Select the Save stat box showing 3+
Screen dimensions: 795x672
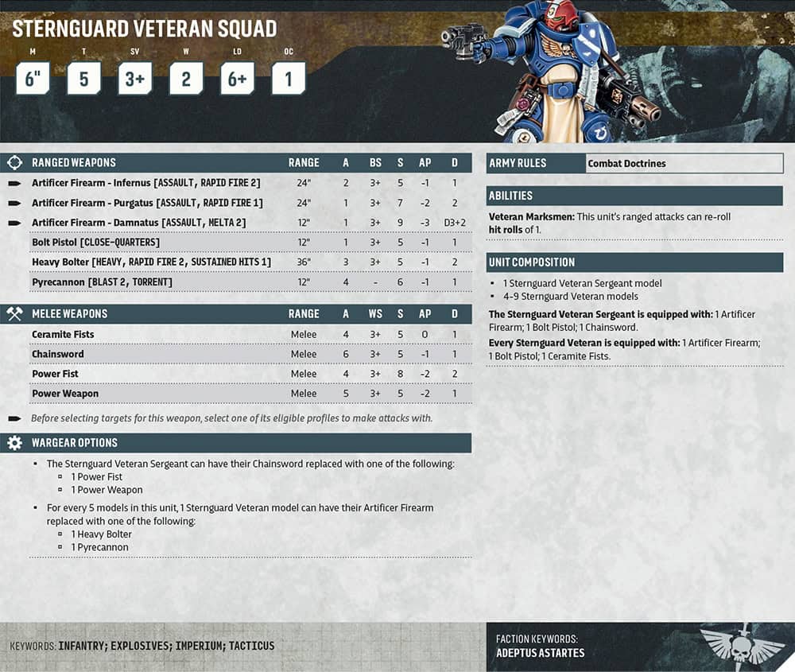tap(135, 79)
